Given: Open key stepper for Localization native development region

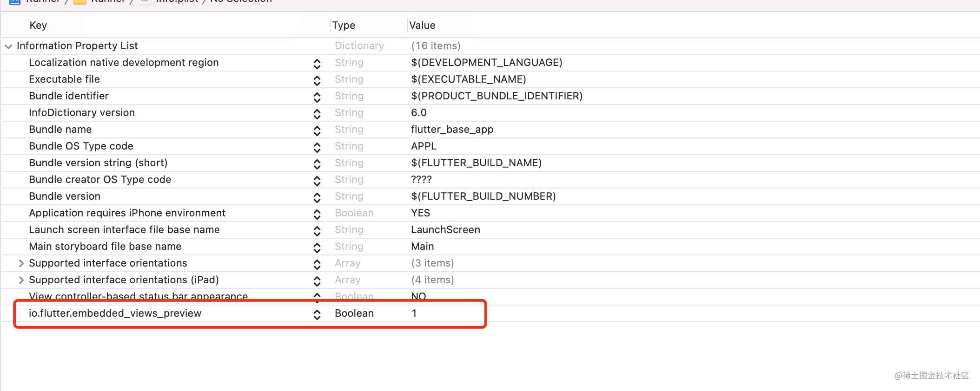Looking at the screenshot, I should (x=317, y=64).
